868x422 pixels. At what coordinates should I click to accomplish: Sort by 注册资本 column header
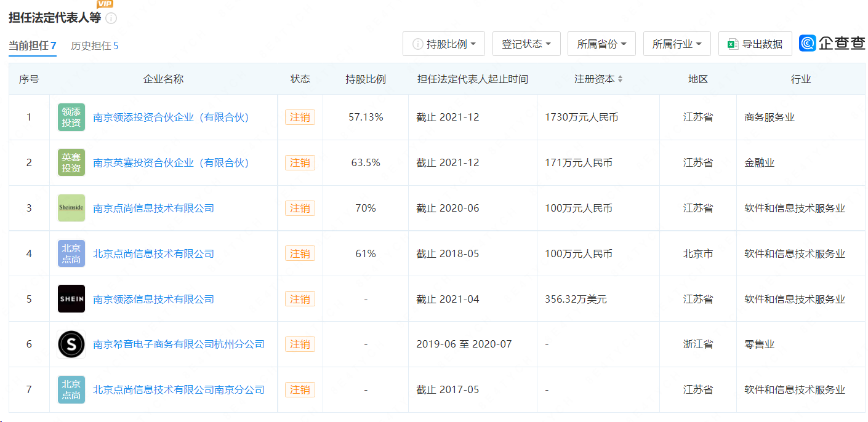598,79
